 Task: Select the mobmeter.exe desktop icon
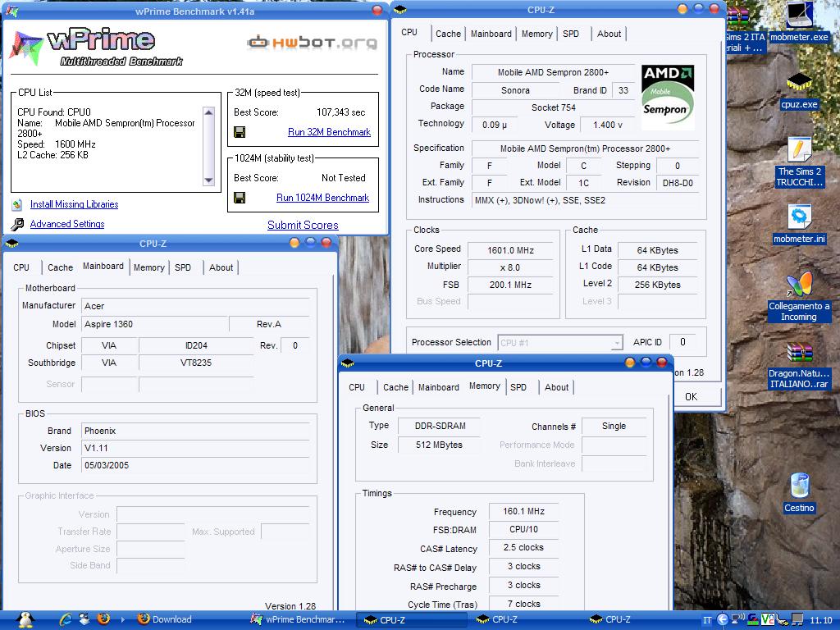pos(799,21)
